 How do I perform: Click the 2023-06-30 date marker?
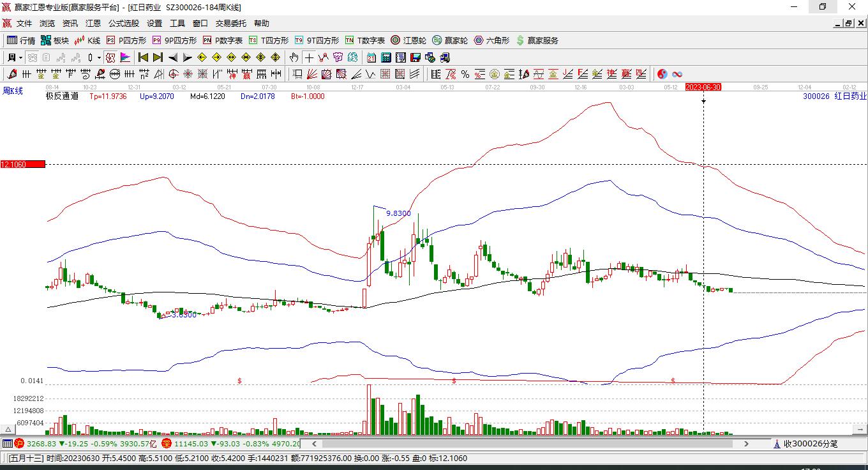(703, 87)
